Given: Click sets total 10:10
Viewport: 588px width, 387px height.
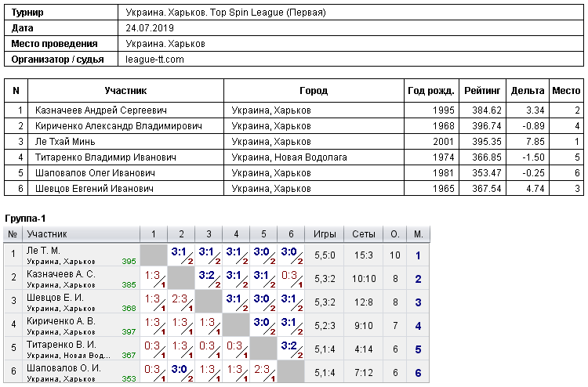Looking at the screenshot, I should pos(363,279).
